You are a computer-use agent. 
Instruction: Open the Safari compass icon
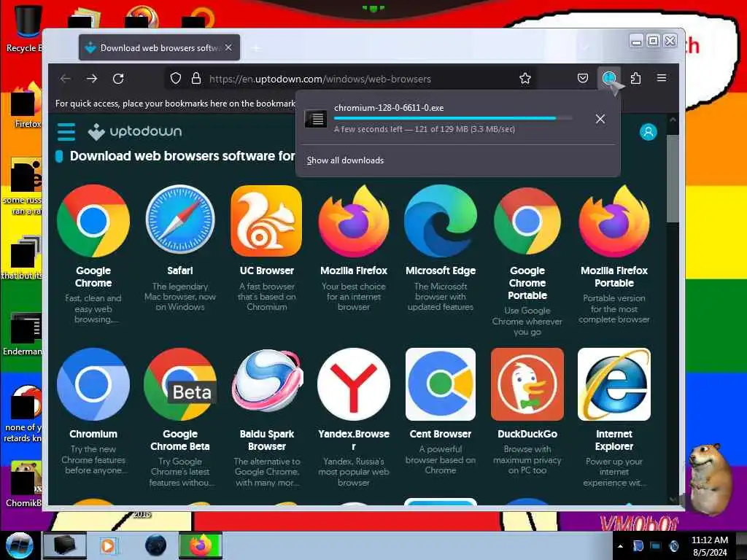(180, 221)
